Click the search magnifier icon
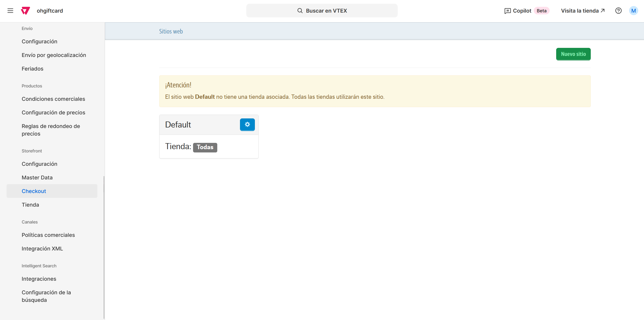This screenshot has width=644, height=320. (300, 11)
